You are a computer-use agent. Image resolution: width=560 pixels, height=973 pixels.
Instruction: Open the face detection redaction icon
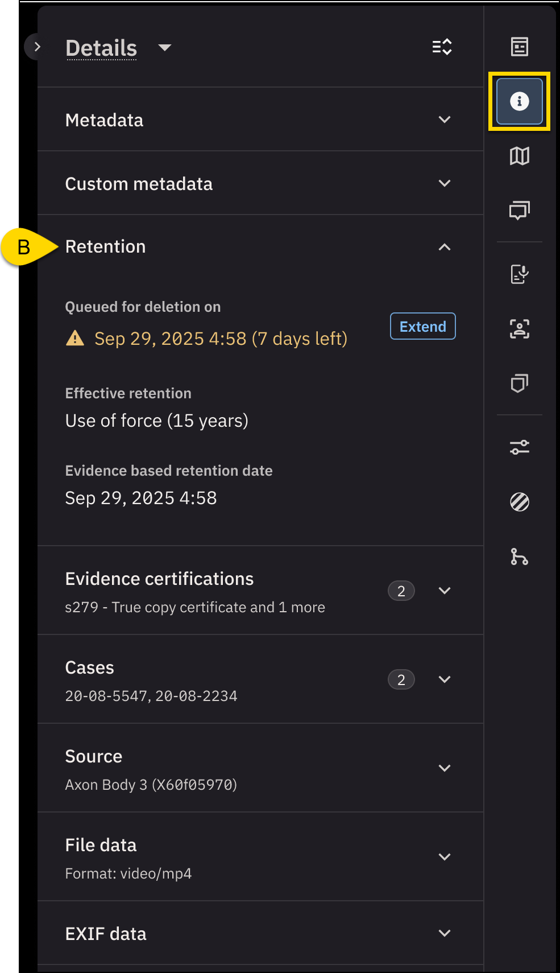(519, 329)
